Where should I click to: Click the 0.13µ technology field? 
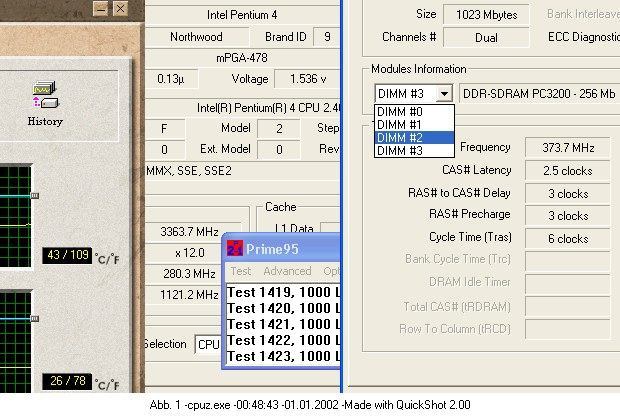click(x=171, y=79)
